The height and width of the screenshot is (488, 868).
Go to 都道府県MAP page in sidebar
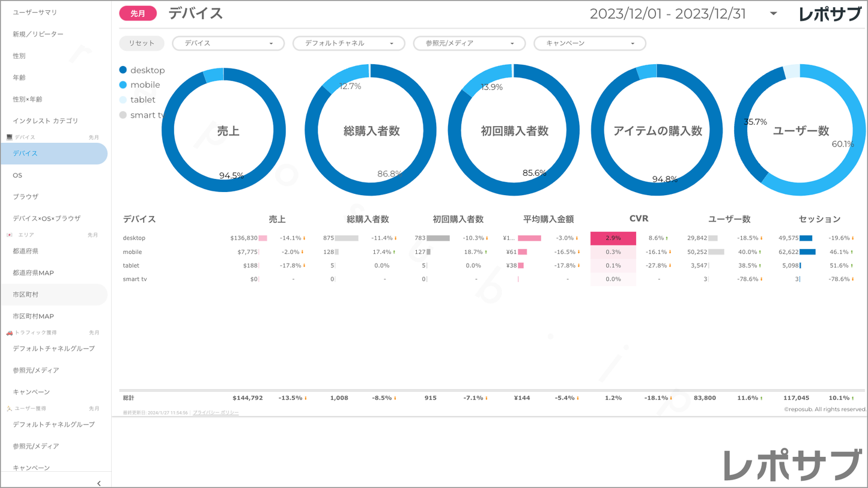click(x=33, y=273)
